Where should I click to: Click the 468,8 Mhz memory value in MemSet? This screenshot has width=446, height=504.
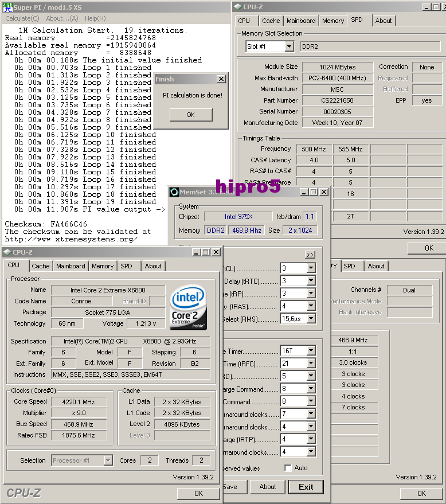[247, 230]
